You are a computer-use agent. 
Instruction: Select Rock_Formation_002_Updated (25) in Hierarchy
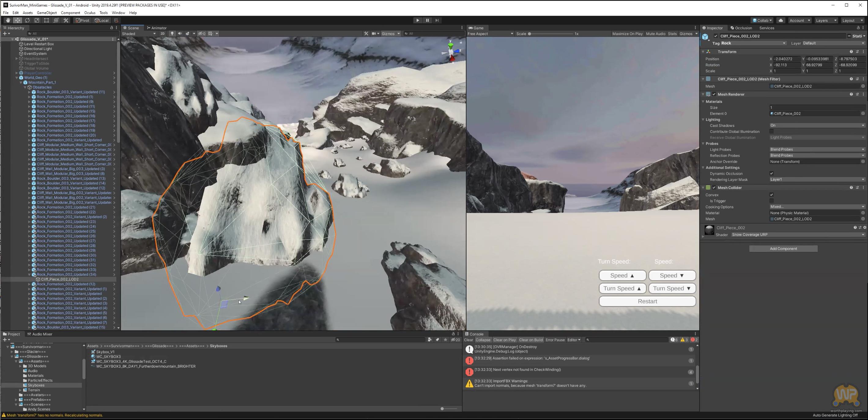66,231
